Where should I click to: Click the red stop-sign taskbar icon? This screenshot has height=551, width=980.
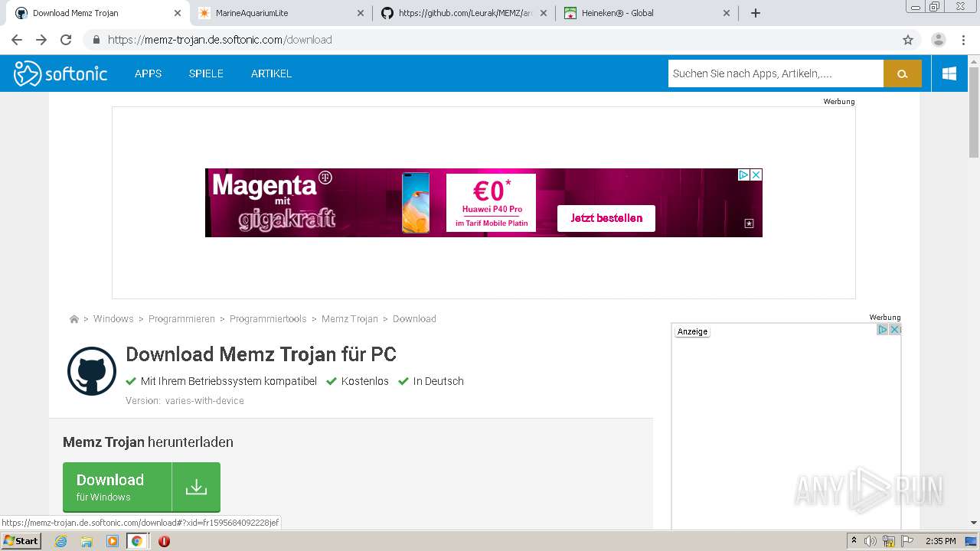[x=164, y=541]
